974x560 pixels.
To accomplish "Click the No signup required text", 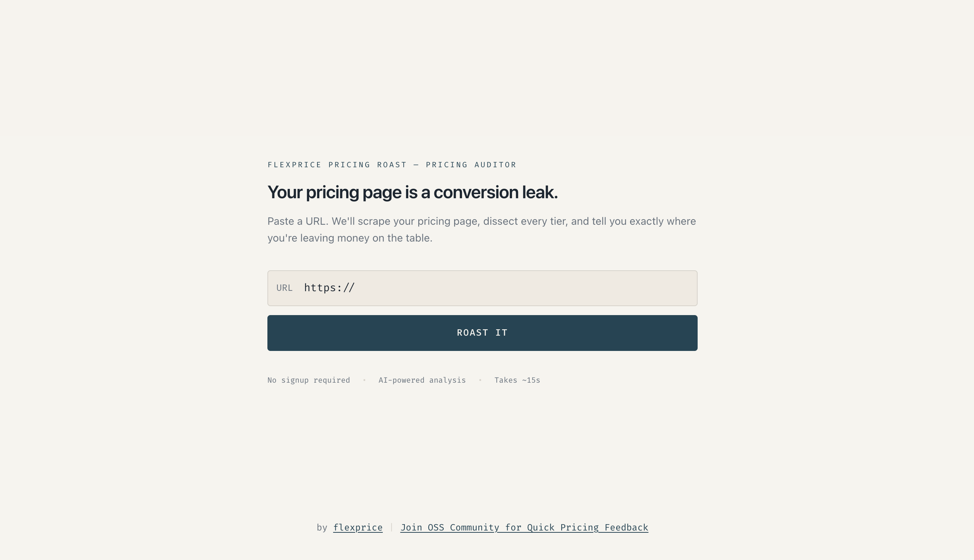I will coord(308,380).
